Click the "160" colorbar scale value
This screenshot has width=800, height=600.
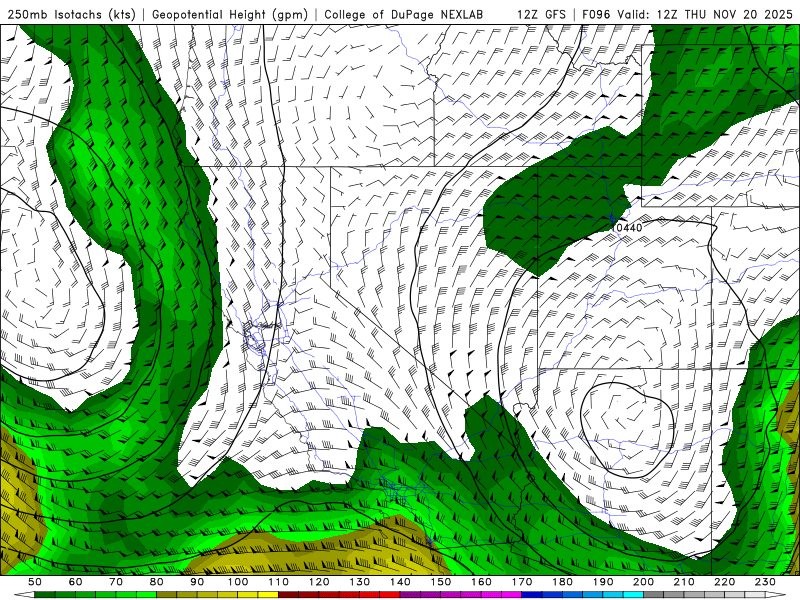click(482, 582)
